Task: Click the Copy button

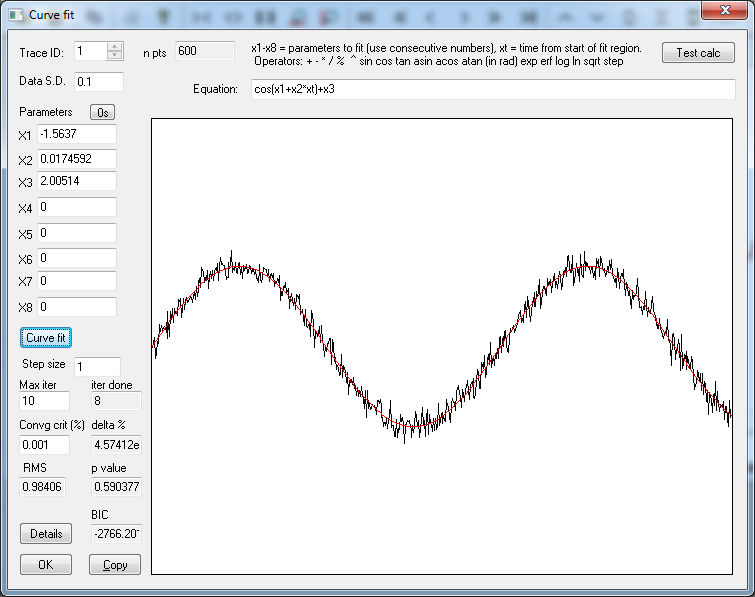Action: (115, 564)
